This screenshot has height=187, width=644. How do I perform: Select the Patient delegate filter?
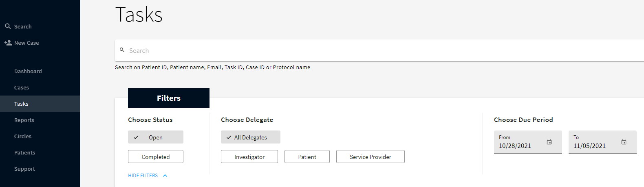coord(307,157)
